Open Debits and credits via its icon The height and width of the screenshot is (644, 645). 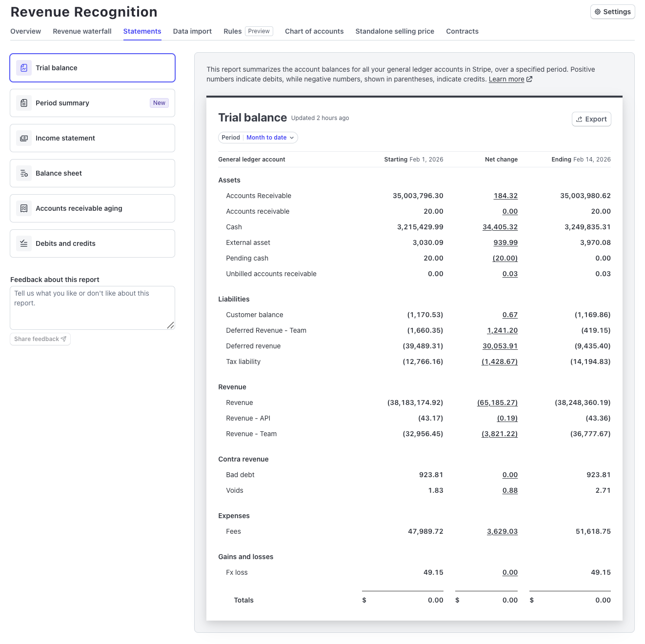[24, 243]
